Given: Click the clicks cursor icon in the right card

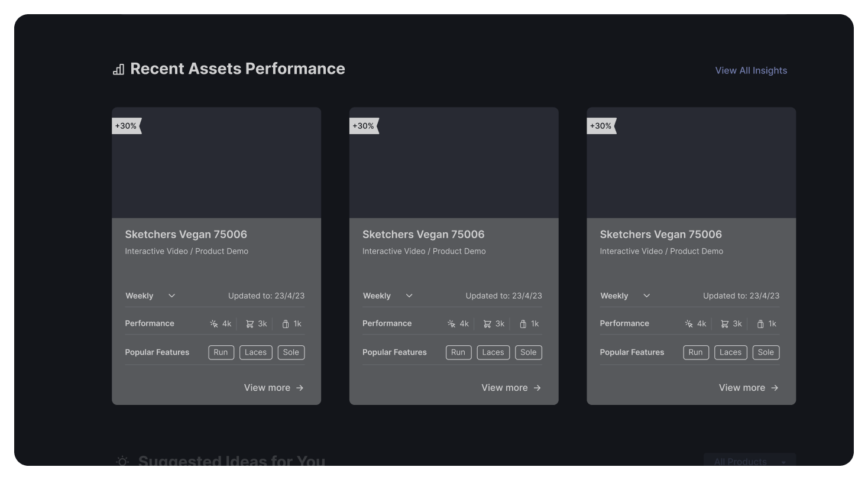Looking at the screenshot, I should coord(689,324).
